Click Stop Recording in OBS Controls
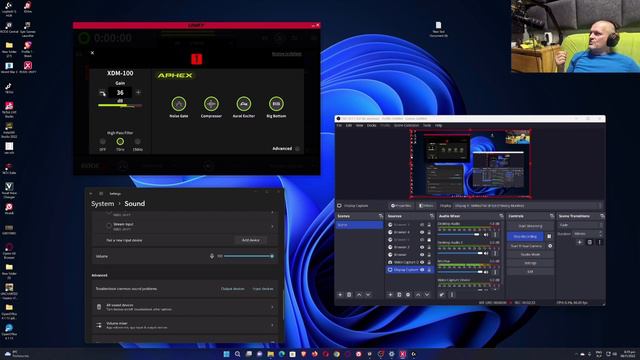This screenshot has height=360, width=640. coord(525,236)
